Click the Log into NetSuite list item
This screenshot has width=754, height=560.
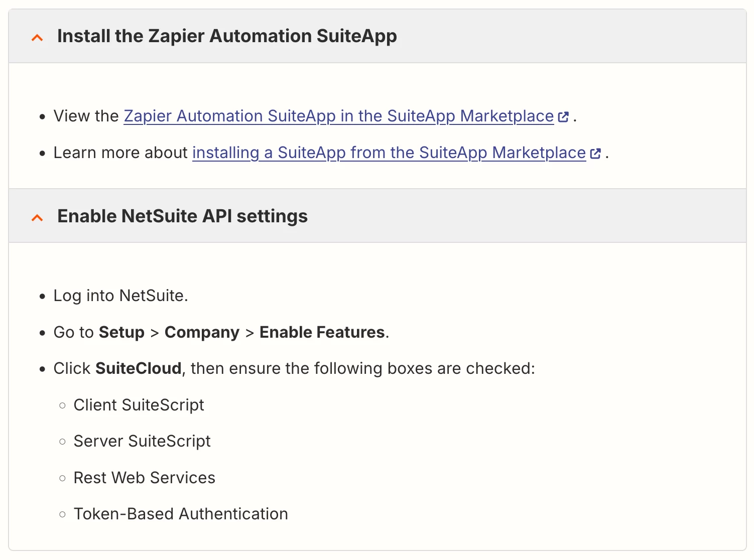point(121,296)
